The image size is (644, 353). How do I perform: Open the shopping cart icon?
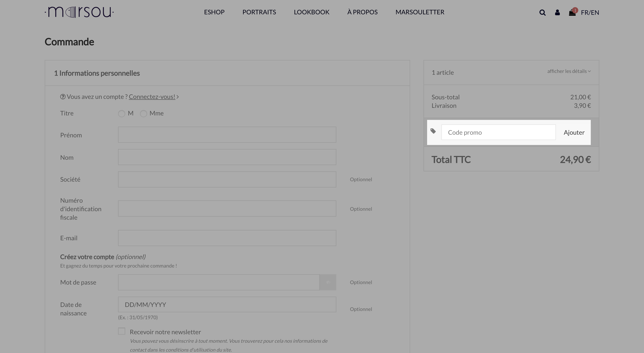click(572, 13)
